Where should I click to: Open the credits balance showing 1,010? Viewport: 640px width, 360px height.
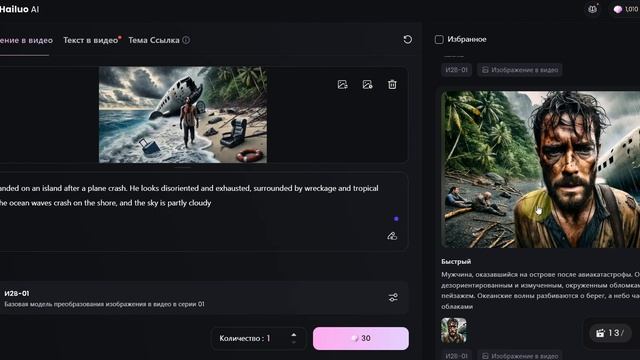(626, 9)
